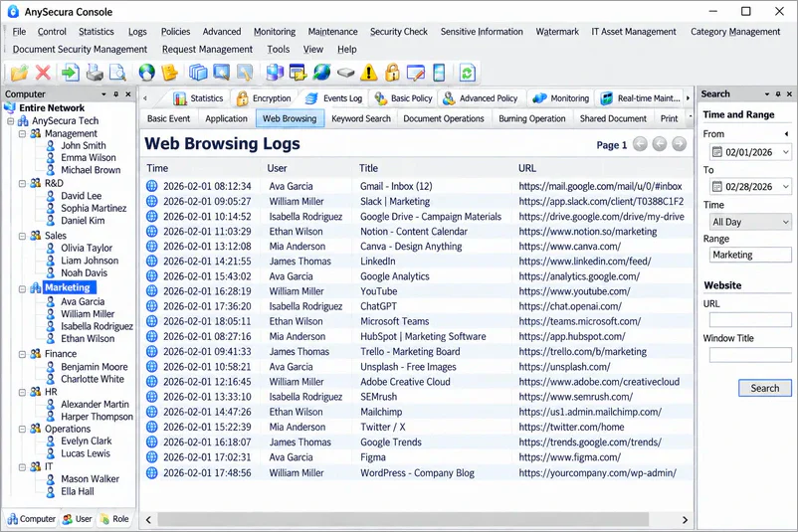Click the grayed monitor with pencil icon
The height and width of the screenshot is (532, 798).
point(245,73)
